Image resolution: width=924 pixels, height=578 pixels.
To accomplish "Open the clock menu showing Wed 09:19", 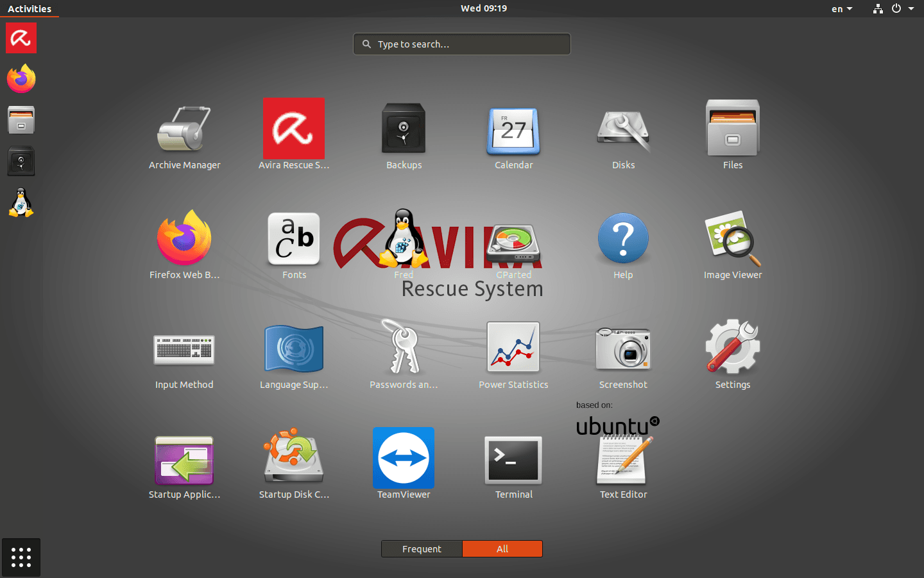I will point(484,8).
